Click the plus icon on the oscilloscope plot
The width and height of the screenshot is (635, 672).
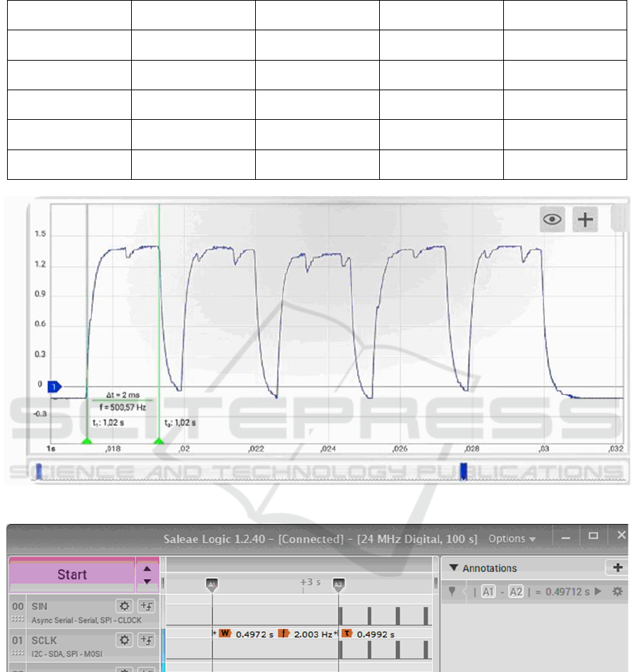point(585,219)
